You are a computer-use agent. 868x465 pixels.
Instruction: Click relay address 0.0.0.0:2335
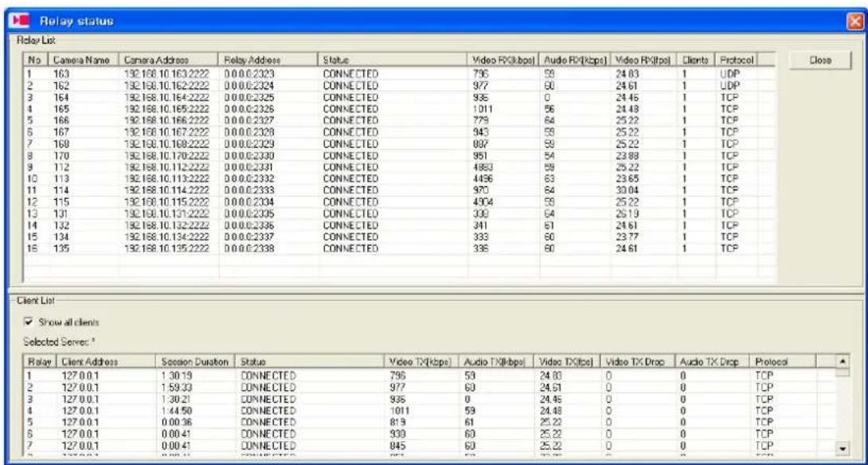[x=250, y=213]
